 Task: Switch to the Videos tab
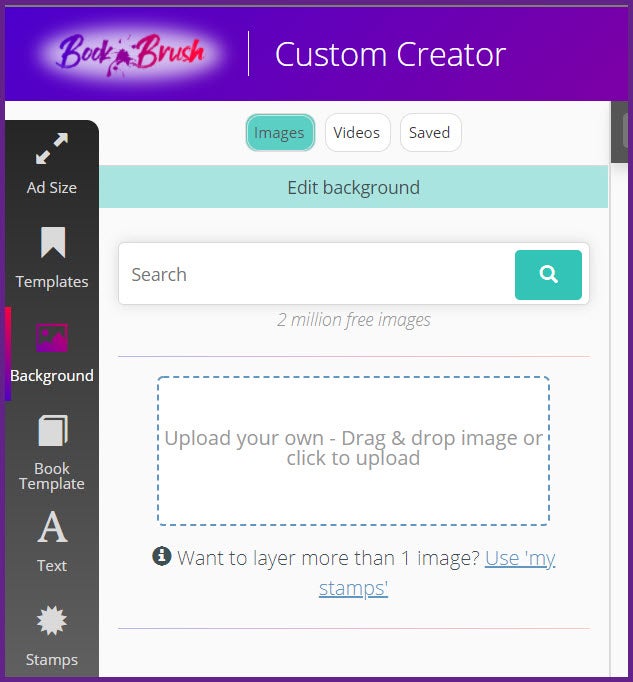pyautogui.click(x=357, y=133)
